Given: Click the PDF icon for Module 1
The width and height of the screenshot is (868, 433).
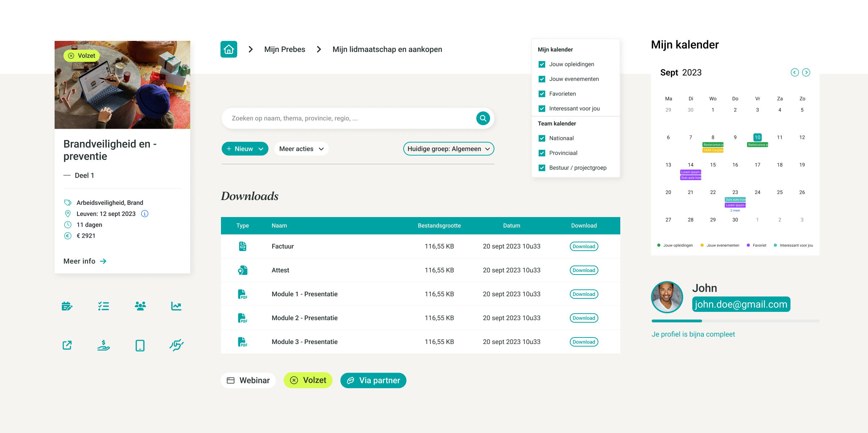Looking at the screenshot, I should 243,294.
